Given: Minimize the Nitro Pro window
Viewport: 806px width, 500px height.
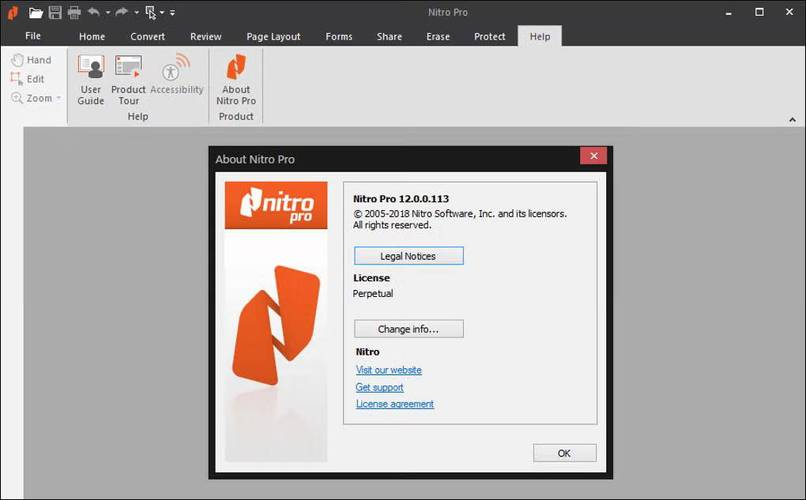Looking at the screenshot, I should tap(728, 12).
